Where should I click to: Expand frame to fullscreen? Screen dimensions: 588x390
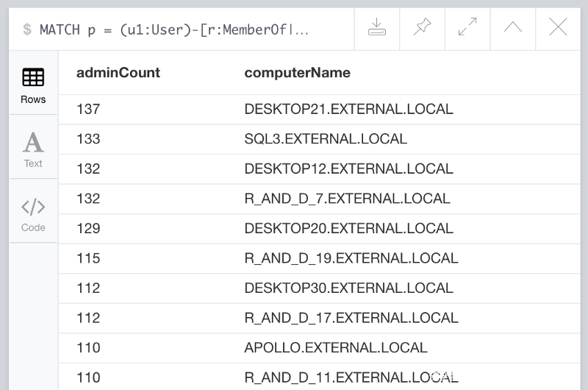pyautogui.click(x=467, y=28)
